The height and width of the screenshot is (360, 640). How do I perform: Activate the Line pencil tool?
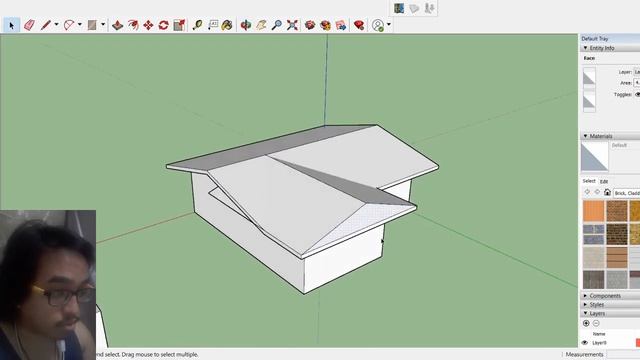pos(46,25)
